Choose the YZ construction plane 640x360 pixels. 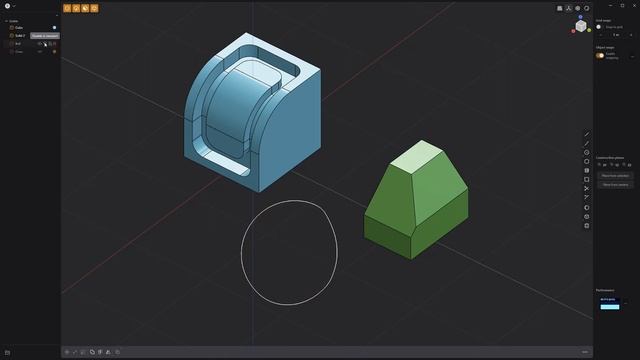click(x=614, y=165)
